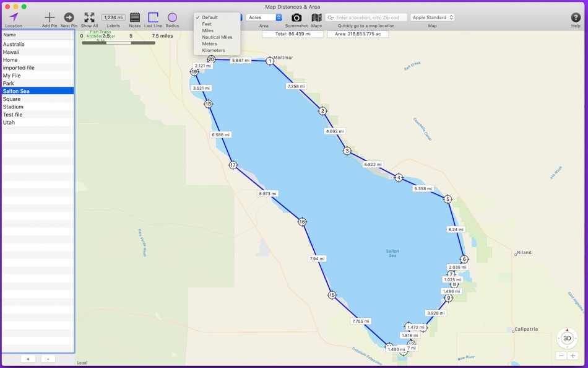Click the Total 86.439 mi readout
Viewport: 588px width, 368px height.
coord(293,34)
